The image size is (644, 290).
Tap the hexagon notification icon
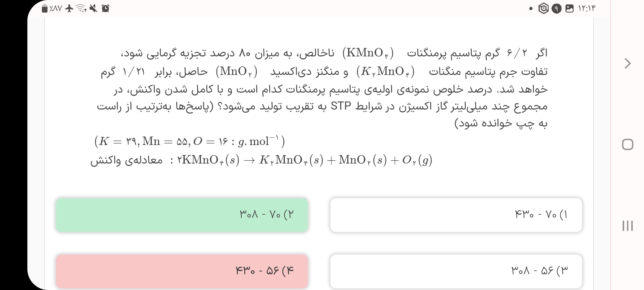pyautogui.click(x=543, y=8)
